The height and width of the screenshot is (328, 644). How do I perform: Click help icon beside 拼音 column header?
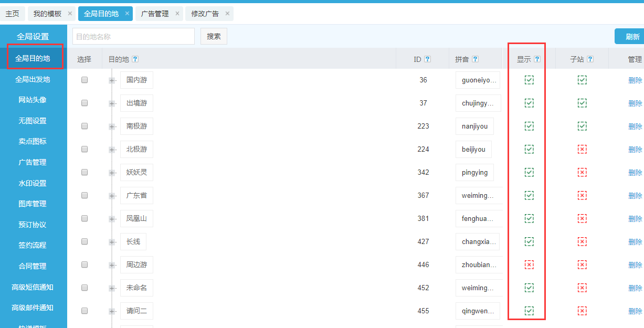475,59
